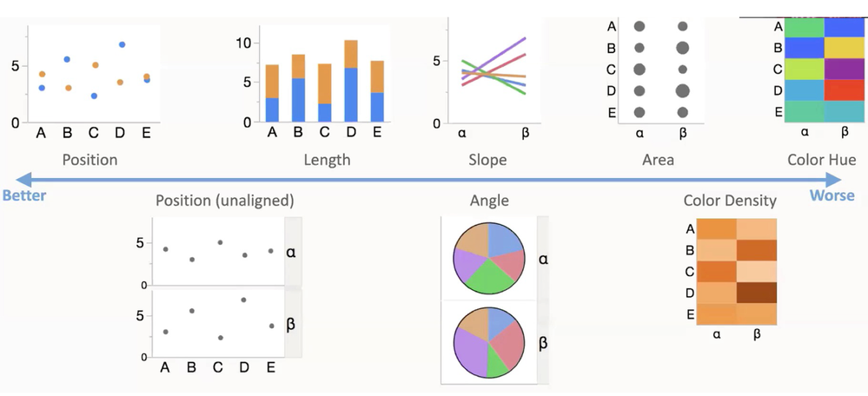
Task: Click the "Worse" label
Action: tap(832, 195)
